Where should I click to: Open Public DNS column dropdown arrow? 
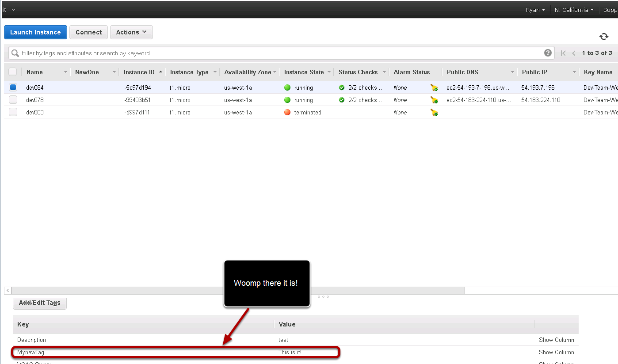(513, 72)
